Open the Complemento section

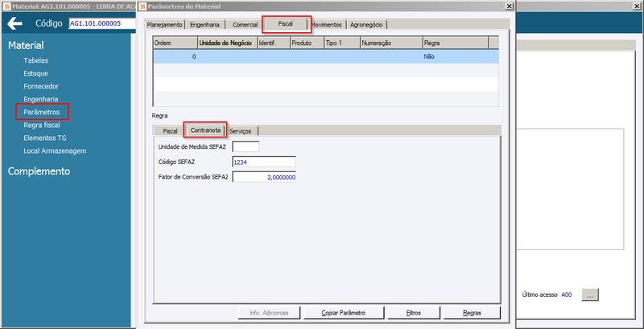pos(39,171)
